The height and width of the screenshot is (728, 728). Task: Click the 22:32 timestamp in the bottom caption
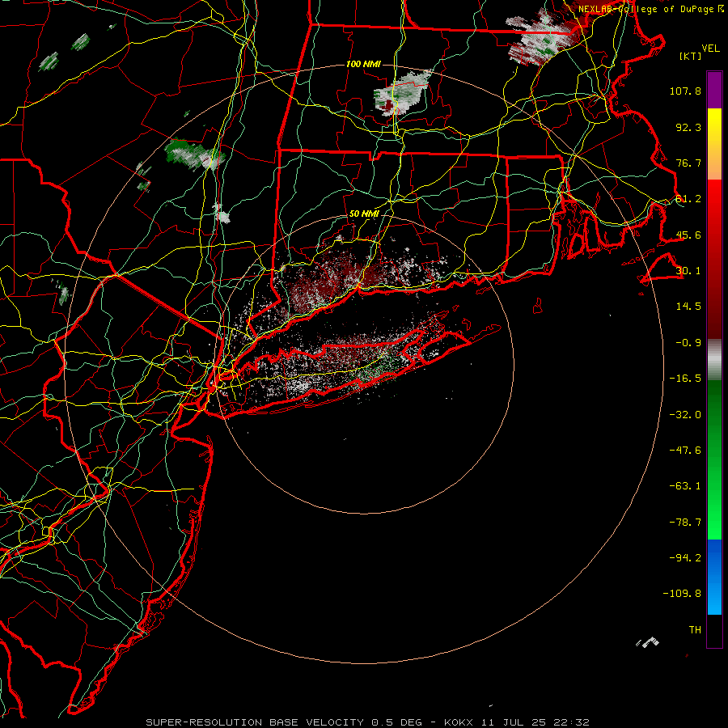coord(573,722)
